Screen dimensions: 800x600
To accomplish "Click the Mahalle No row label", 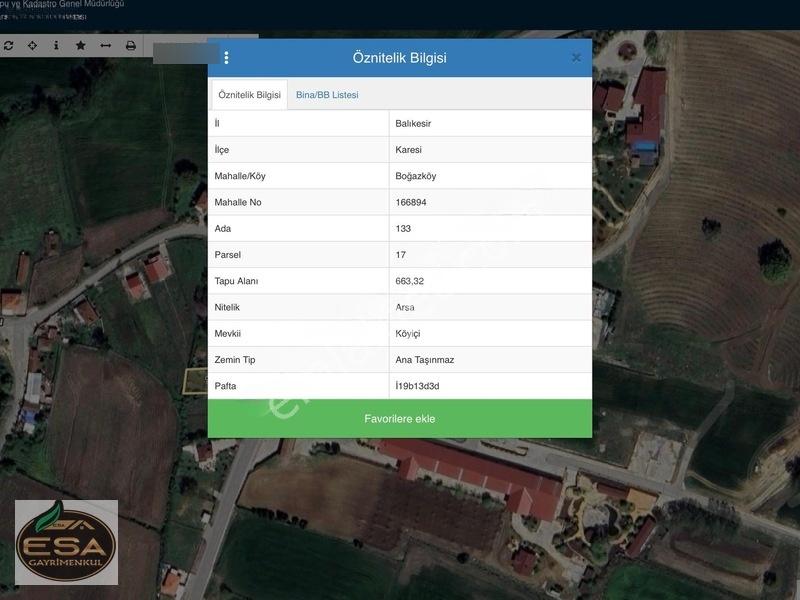I will coord(238,203).
